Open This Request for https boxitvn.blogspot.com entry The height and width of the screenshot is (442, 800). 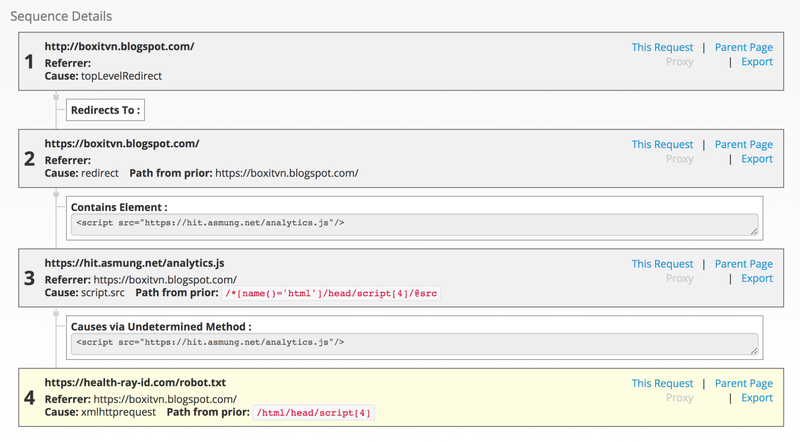click(662, 144)
